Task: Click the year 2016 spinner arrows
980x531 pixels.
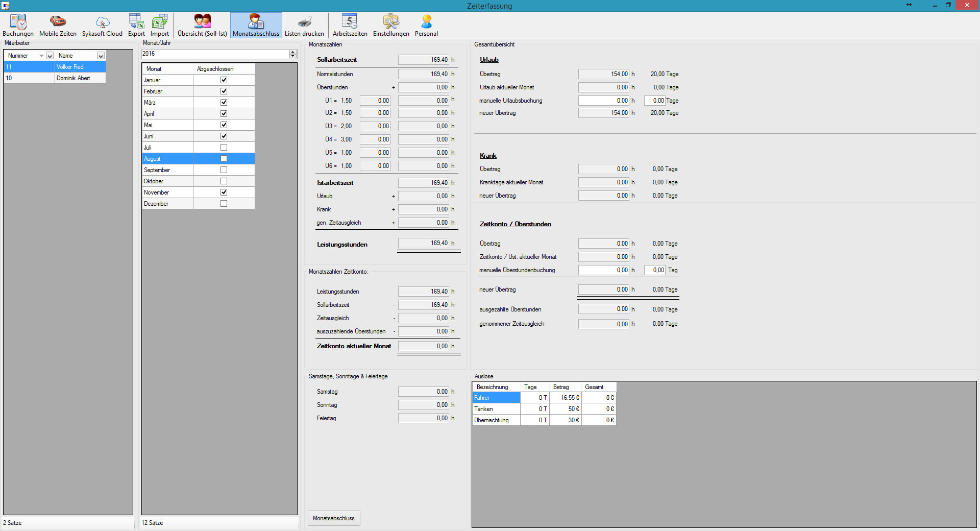Action: (x=293, y=54)
